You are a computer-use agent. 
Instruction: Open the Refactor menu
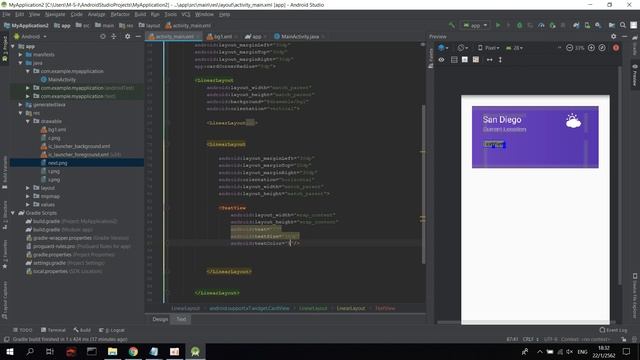120,14
